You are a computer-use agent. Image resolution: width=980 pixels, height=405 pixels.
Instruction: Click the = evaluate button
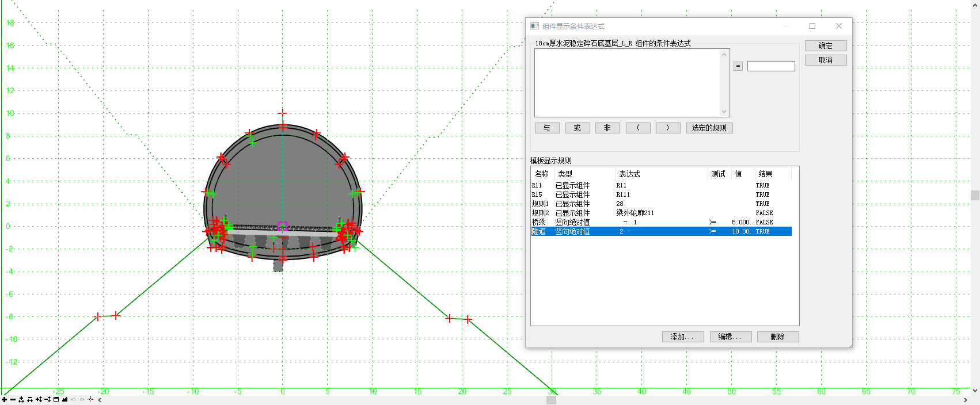[738, 66]
